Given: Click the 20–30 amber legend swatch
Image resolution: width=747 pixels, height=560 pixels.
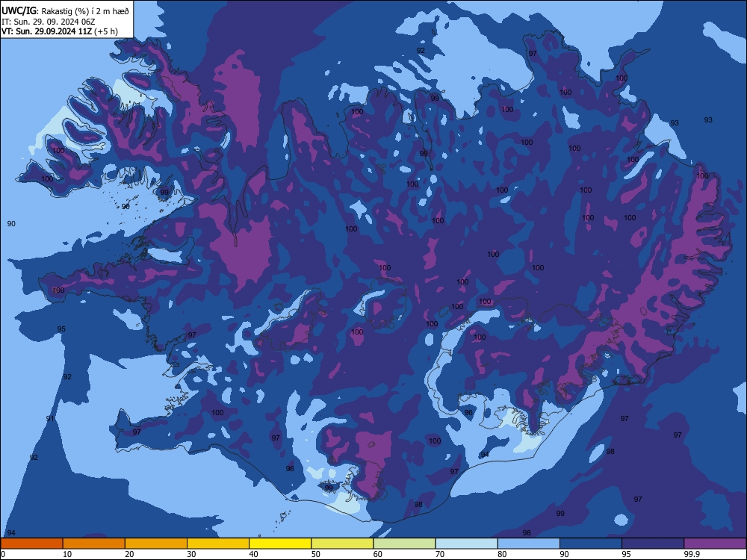Looking at the screenshot, I should click(156, 544).
